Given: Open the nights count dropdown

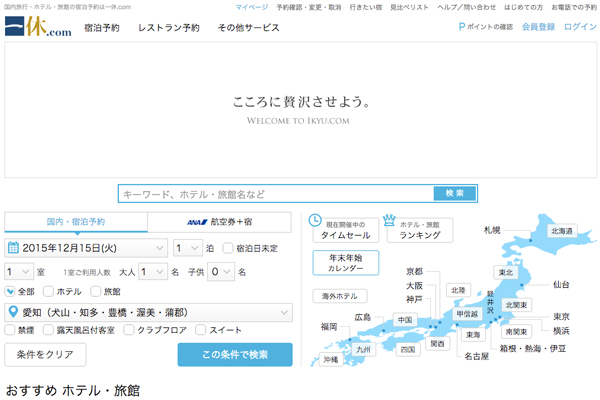Looking at the screenshot, I should [x=188, y=248].
